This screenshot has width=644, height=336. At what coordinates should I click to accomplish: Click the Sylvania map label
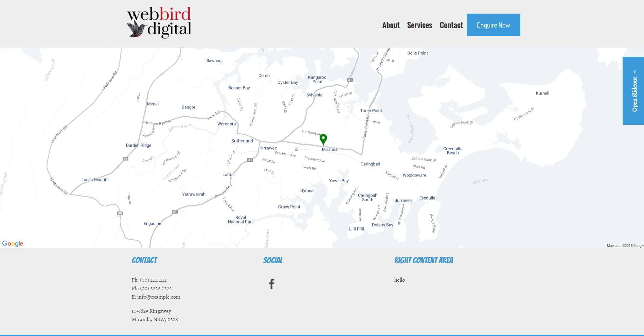[315, 95]
